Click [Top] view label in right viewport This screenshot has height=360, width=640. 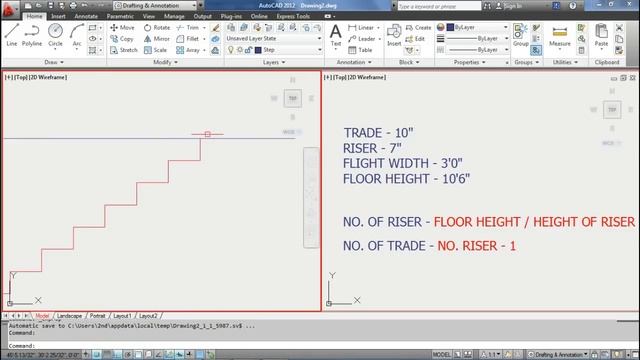pyautogui.click(x=340, y=77)
